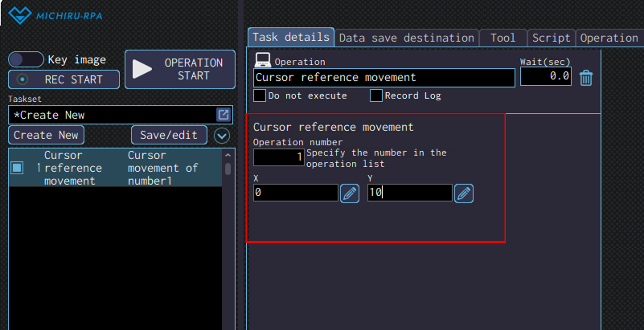
Task: Click the Michiru-RPA logo
Action: 56,16
